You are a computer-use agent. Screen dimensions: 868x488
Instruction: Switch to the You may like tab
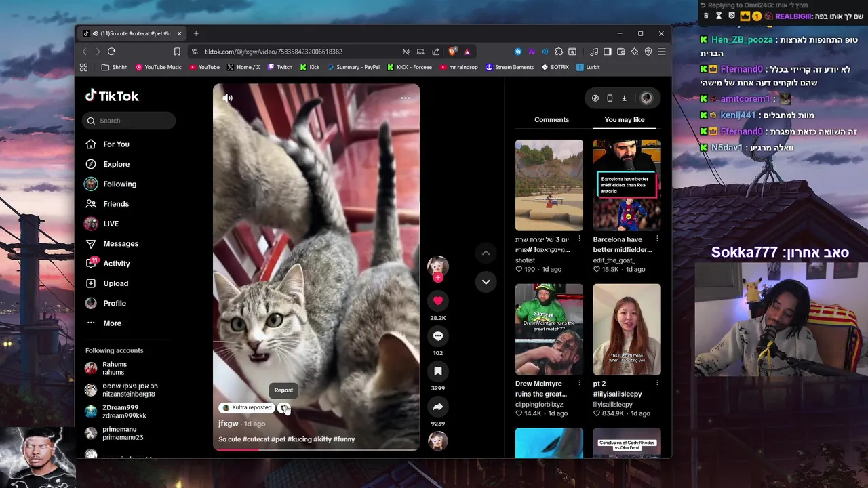click(625, 120)
